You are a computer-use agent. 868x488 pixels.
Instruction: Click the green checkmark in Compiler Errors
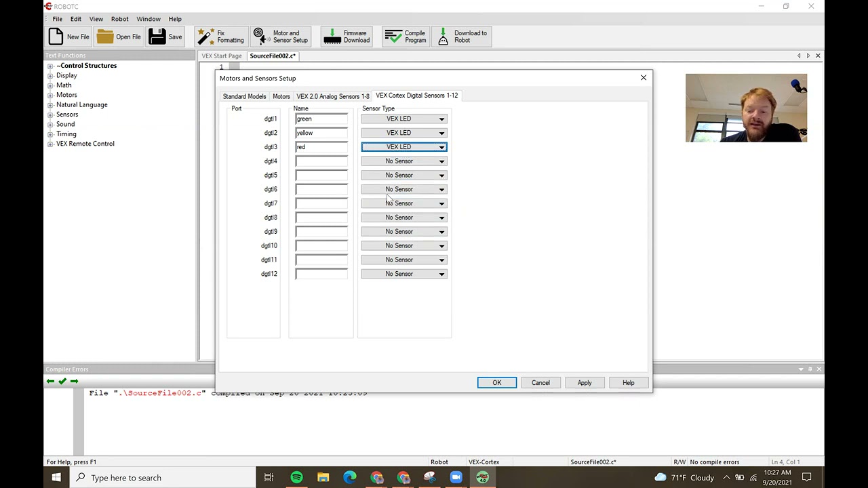tap(62, 381)
